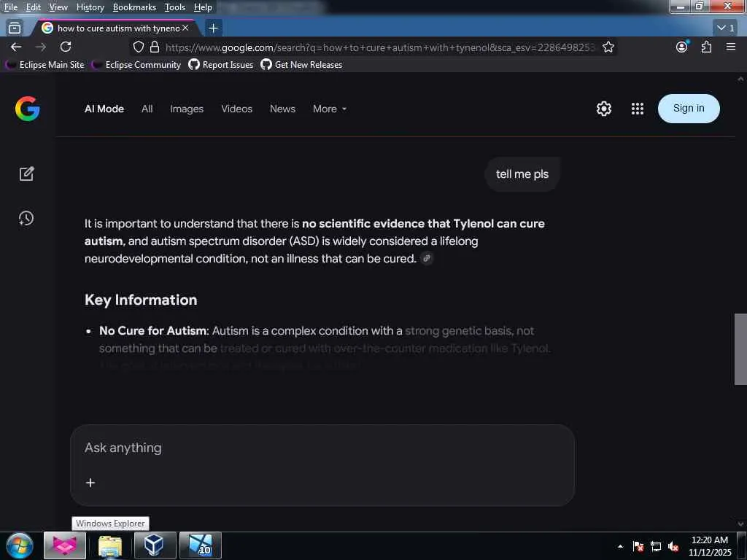The height and width of the screenshot is (560, 747).
Task: Open tracking protection shield icon
Action: pyautogui.click(x=138, y=47)
